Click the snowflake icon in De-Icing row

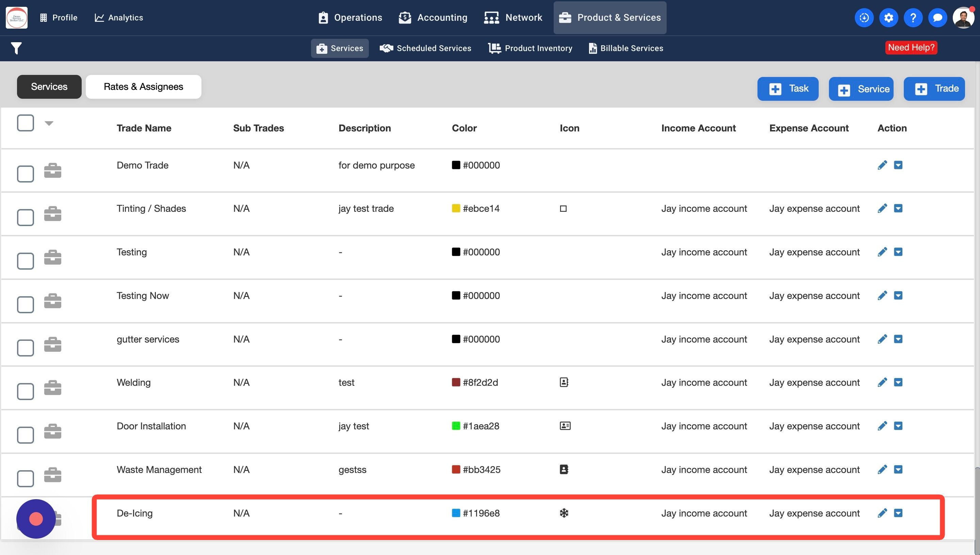coord(564,513)
